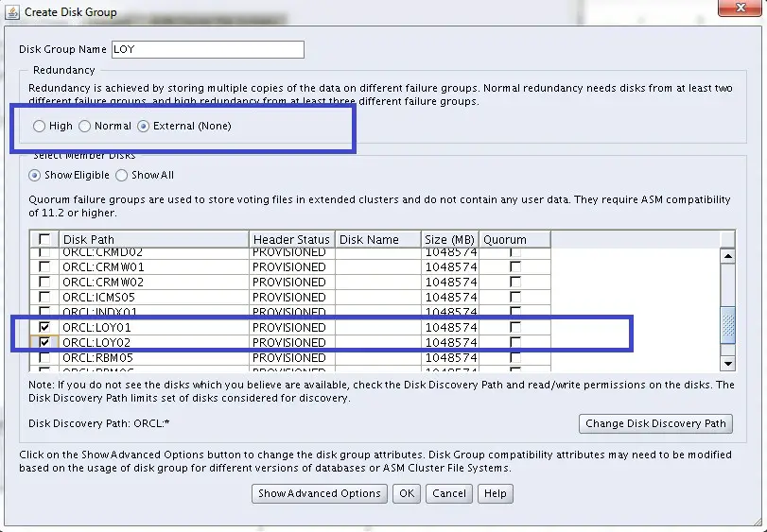Select the ORCL:CRMW01 disk path cell
767x532 pixels.
154,266
